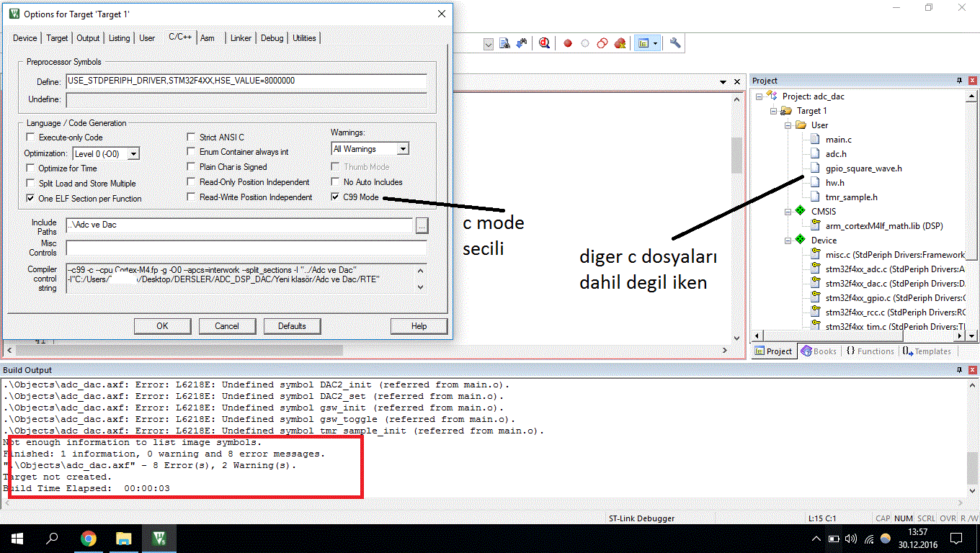Screen dimensions: 980x553
Task: Collapse the Project: adc_dac root node
Action: point(759,96)
